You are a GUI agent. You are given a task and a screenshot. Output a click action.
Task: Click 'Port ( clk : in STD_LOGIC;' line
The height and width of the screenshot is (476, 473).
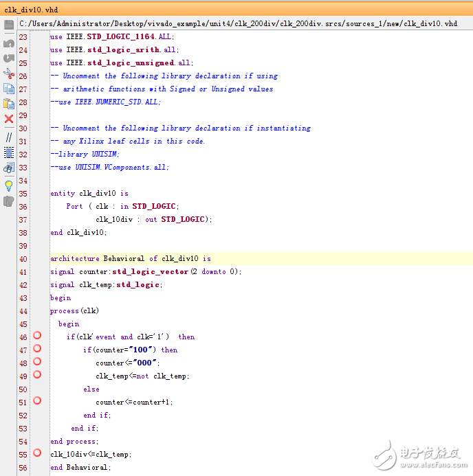123,207
